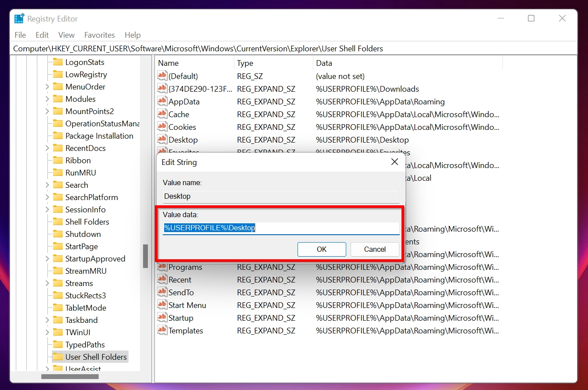The width and height of the screenshot is (588, 390).
Task: Click the Value data text field
Action: coord(281,228)
